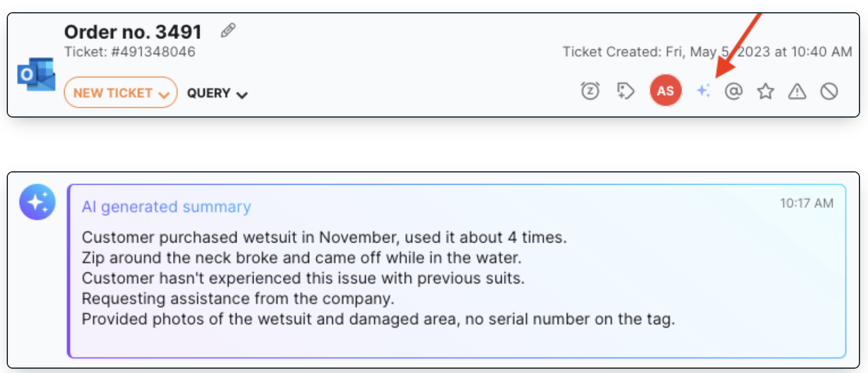This screenshot has height=373, width=868.
Task: Flag ticket with the warning triangle icon
Action: click(797, 91)
